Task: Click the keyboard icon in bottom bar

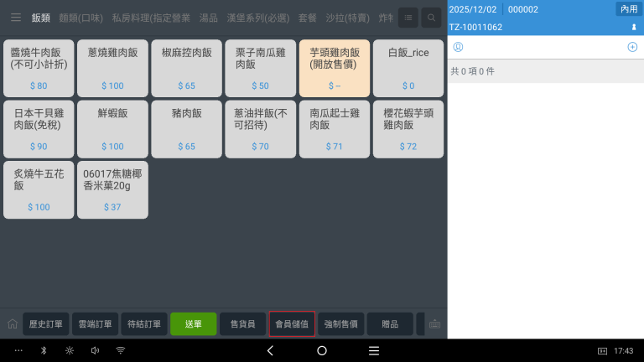Action: pos(435,324)
